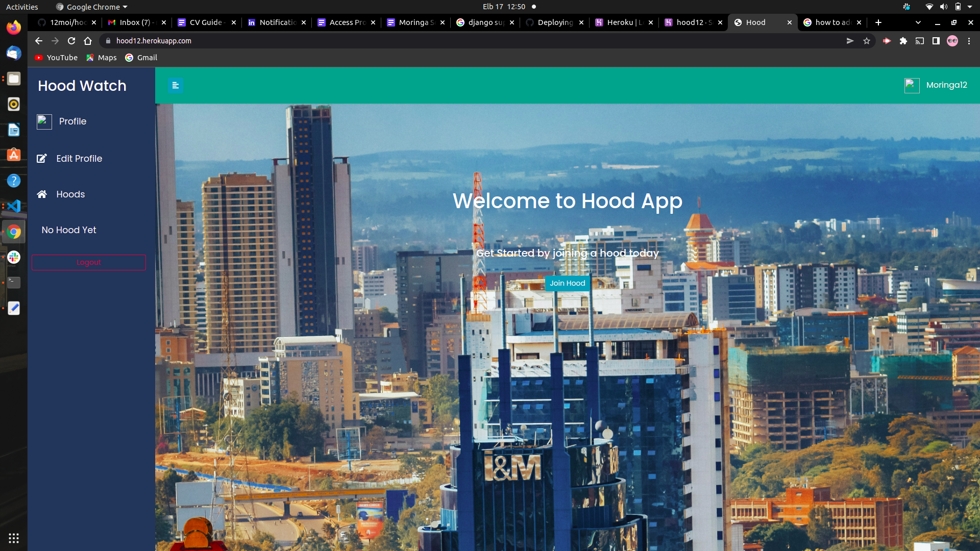Show applications grid
Screen dimensions: 980x551
(14, 538)
